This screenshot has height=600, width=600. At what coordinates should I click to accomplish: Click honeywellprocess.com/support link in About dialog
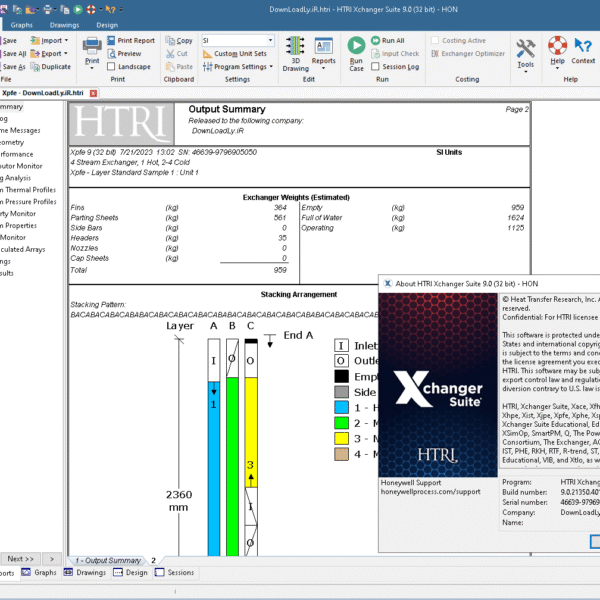click(x=430, y=492)
